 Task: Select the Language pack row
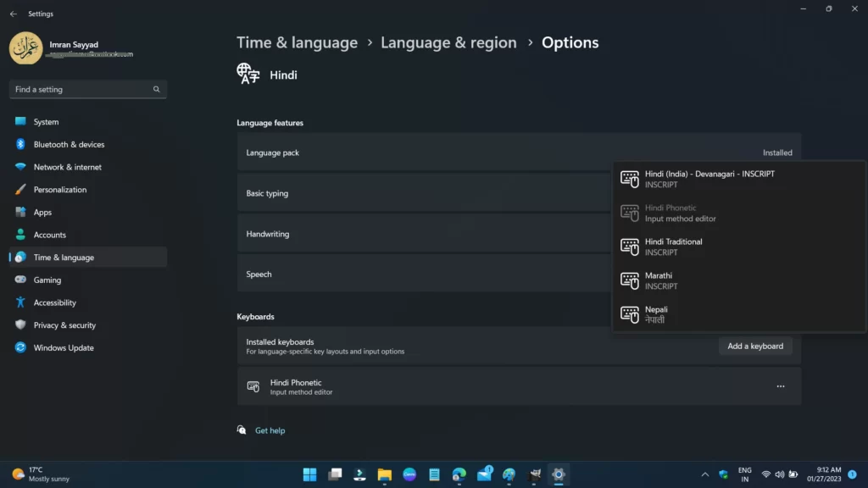click(x=519, y=152)
